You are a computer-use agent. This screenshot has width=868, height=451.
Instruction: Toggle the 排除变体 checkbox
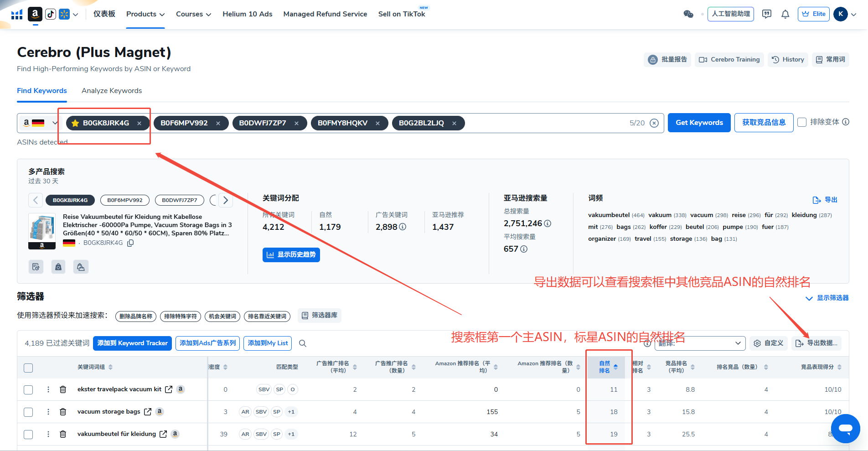(802, 122)
